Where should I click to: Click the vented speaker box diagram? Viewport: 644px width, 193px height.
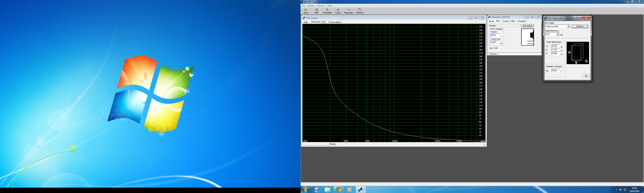[x=528, y=37]
